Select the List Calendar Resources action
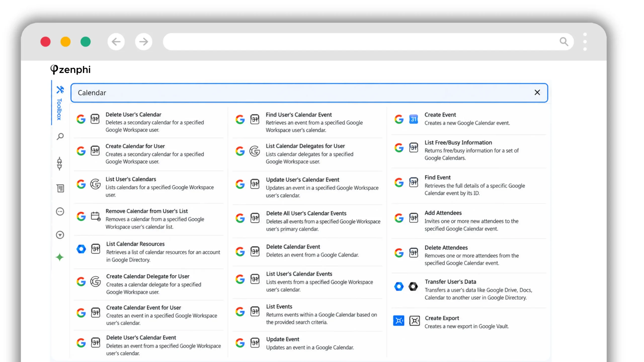 (148, 252)
